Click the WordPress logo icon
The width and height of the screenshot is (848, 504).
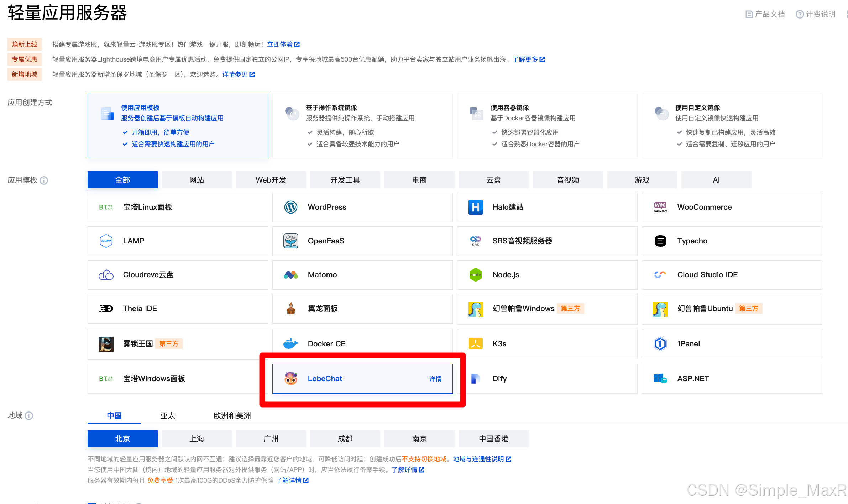click(290, 207)
